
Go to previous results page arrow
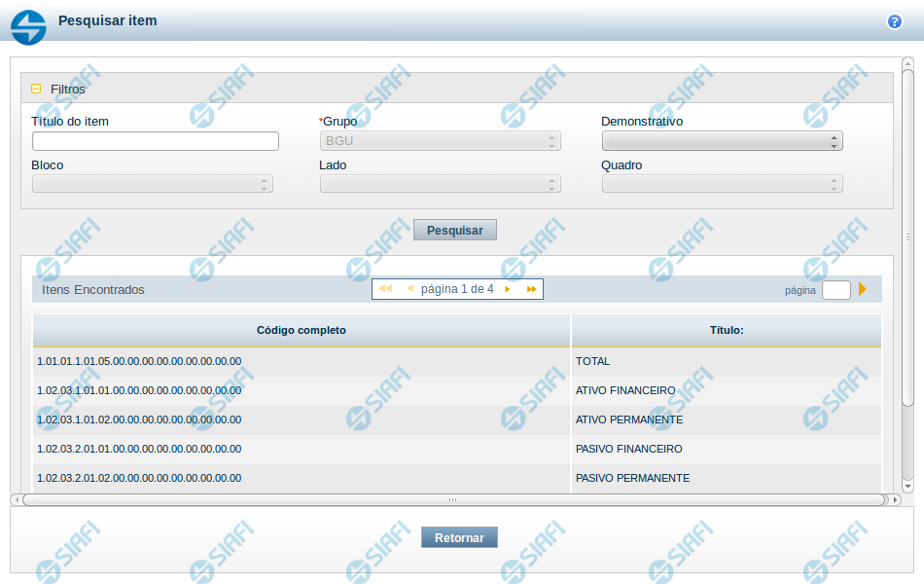click(x=409, y=289)
